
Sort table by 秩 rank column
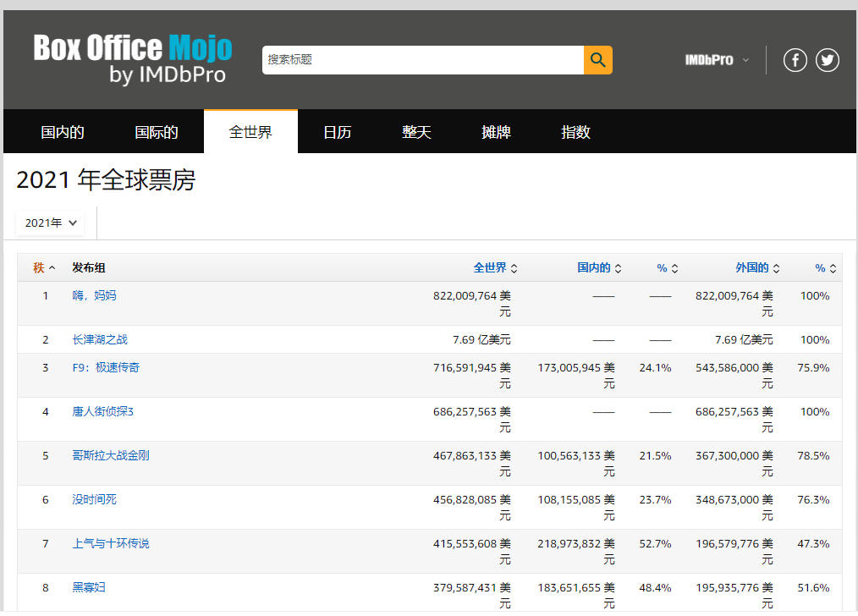point(44,267)
